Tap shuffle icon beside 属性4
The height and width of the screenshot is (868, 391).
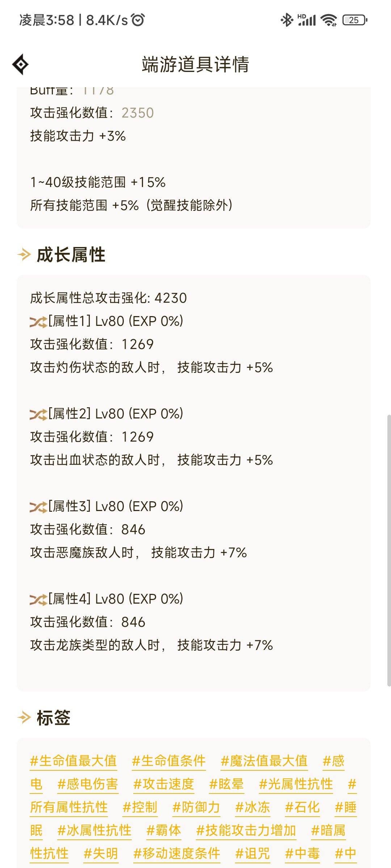tap(38, 599)
